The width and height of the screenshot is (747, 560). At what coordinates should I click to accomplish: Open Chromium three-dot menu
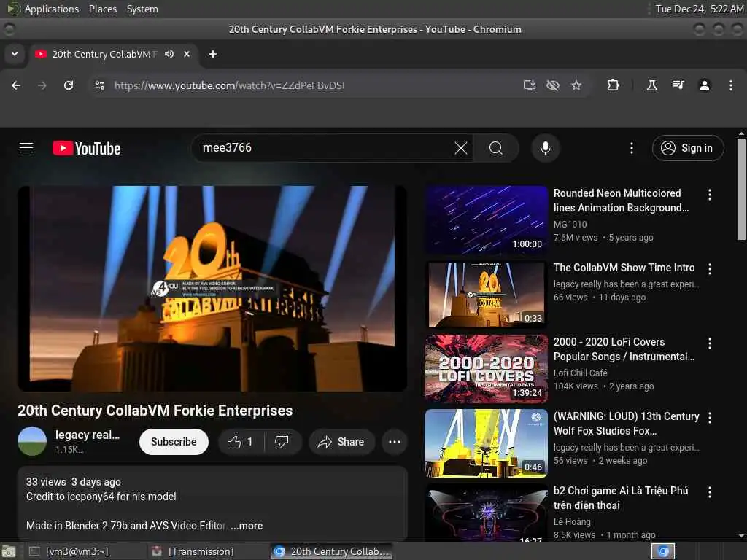(x=731, y=85)
